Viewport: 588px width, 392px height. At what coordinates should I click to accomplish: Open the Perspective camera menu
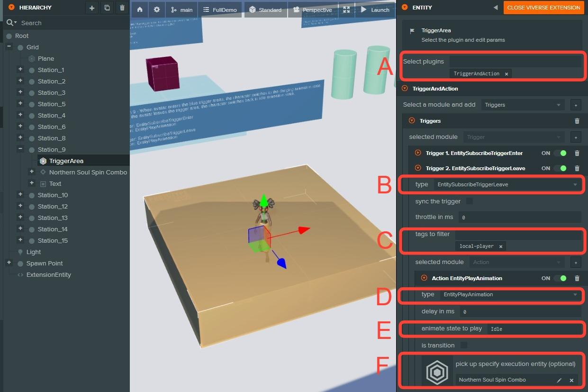tap(312, 10)
